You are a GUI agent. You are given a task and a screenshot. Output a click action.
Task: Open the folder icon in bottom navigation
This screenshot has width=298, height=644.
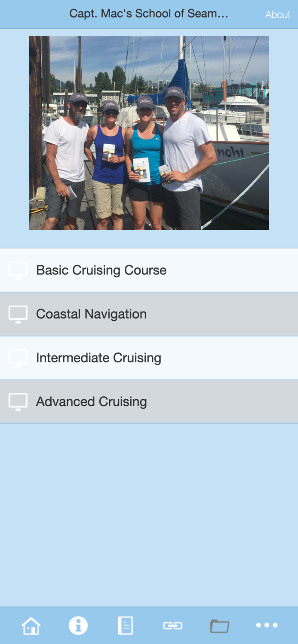point(220,625)
